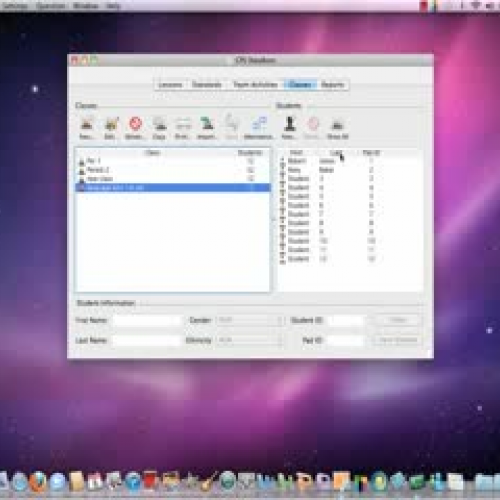Click the New student icon in Students toolbar
Screen dimensions: 500x500
coord(289,128)
